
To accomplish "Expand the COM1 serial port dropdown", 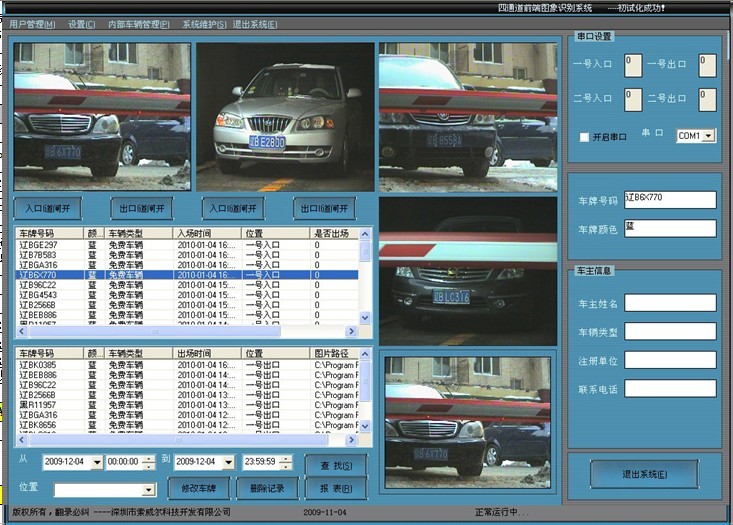I will 709,136.
